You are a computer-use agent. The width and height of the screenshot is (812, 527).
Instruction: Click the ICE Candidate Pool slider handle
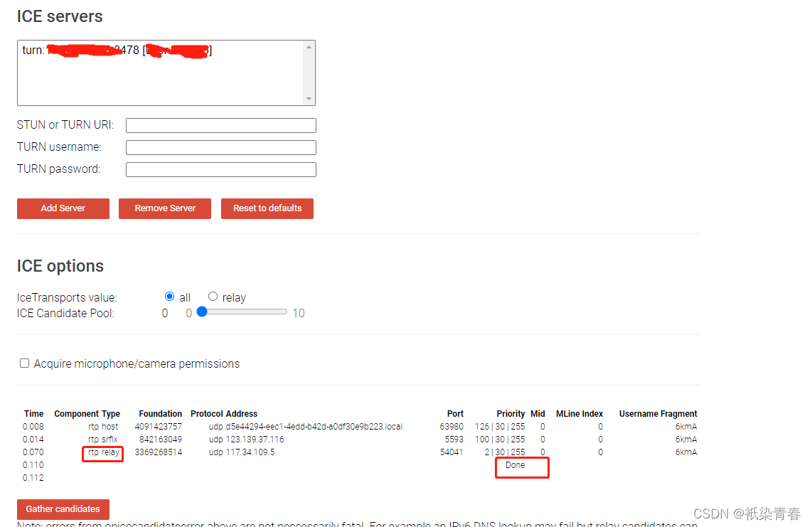201,312
